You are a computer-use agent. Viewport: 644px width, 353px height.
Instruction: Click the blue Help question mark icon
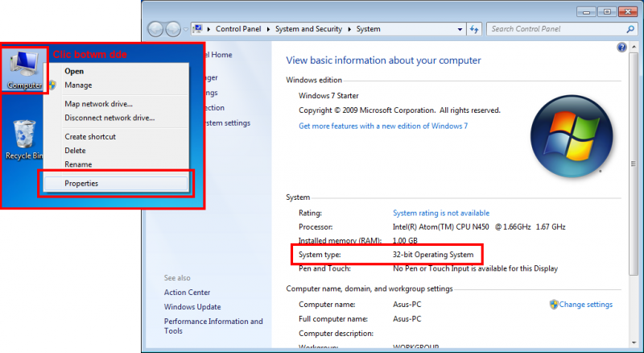tap(621, 48)
